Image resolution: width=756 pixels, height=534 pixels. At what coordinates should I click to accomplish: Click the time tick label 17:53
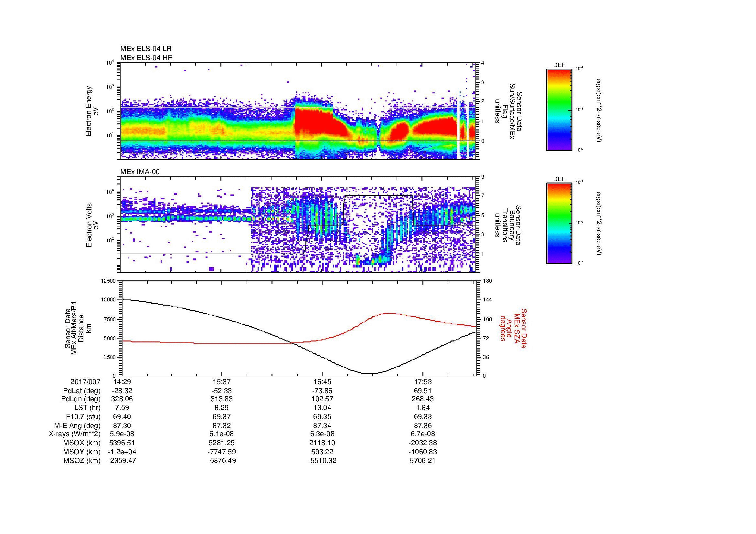pyautogui.click(x=423, y=382)
